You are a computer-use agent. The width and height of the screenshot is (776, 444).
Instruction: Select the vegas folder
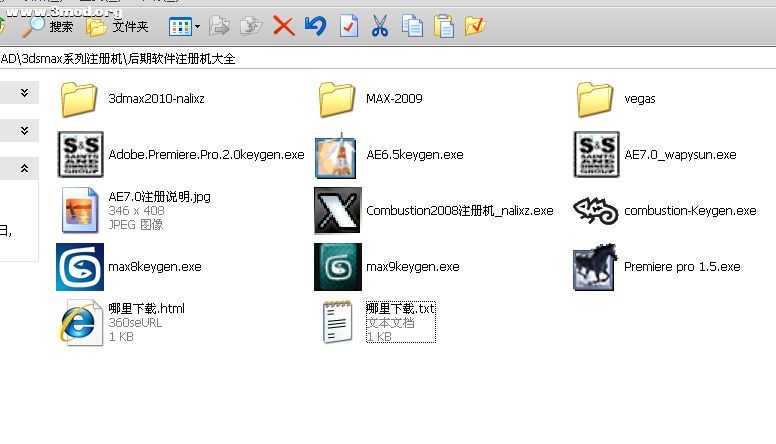[x=595, y=99]
